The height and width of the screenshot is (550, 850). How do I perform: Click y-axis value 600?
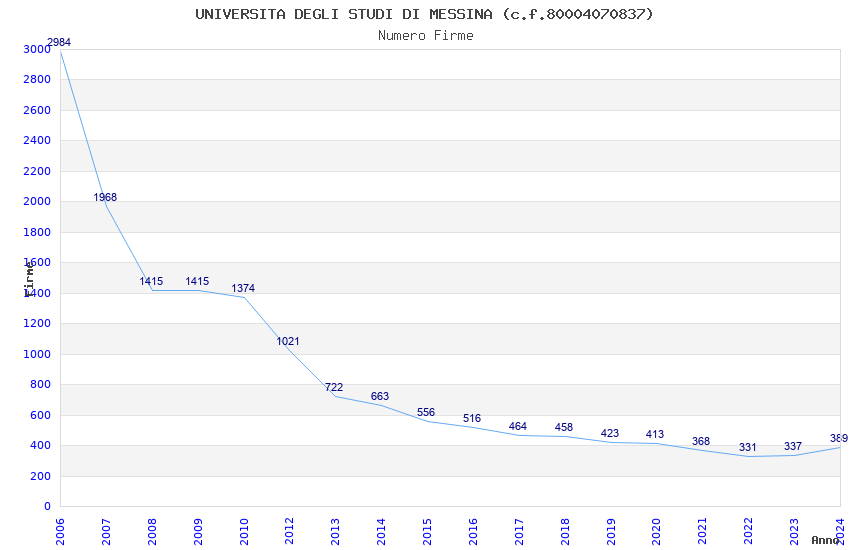point(41,415)
